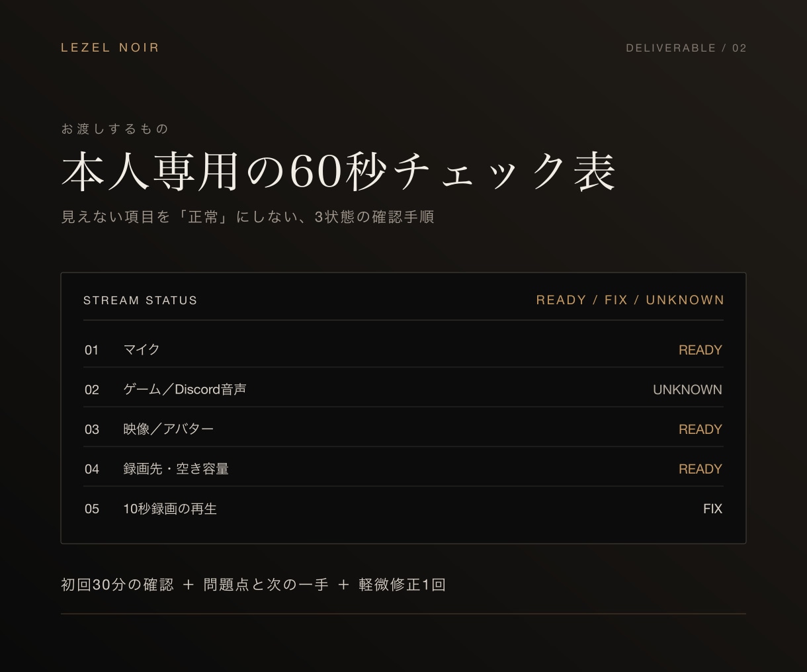Click row number 01
The height and width of the screenshot is (672, 807).
tap(91, 350)
